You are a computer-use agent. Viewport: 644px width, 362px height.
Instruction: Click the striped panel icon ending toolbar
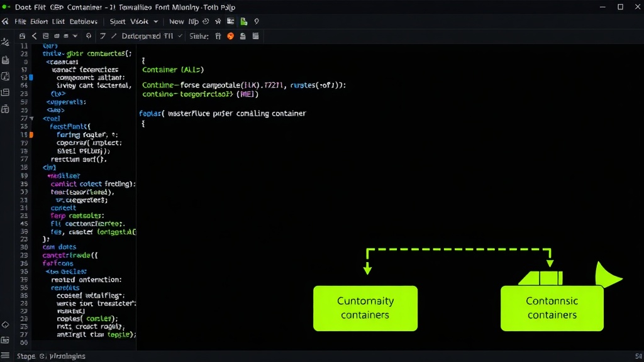pyautogui.click(x=255, y=36)
